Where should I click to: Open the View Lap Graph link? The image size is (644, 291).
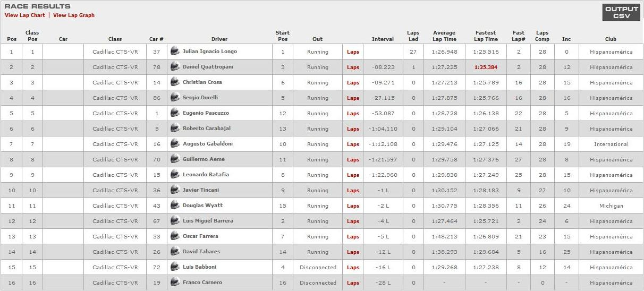(74, 15)
